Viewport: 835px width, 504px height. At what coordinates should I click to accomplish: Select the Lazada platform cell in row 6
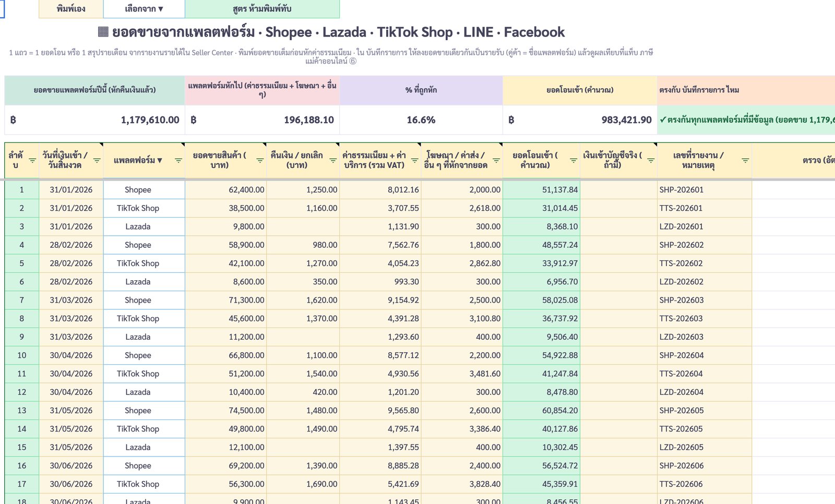pos(144,282)
